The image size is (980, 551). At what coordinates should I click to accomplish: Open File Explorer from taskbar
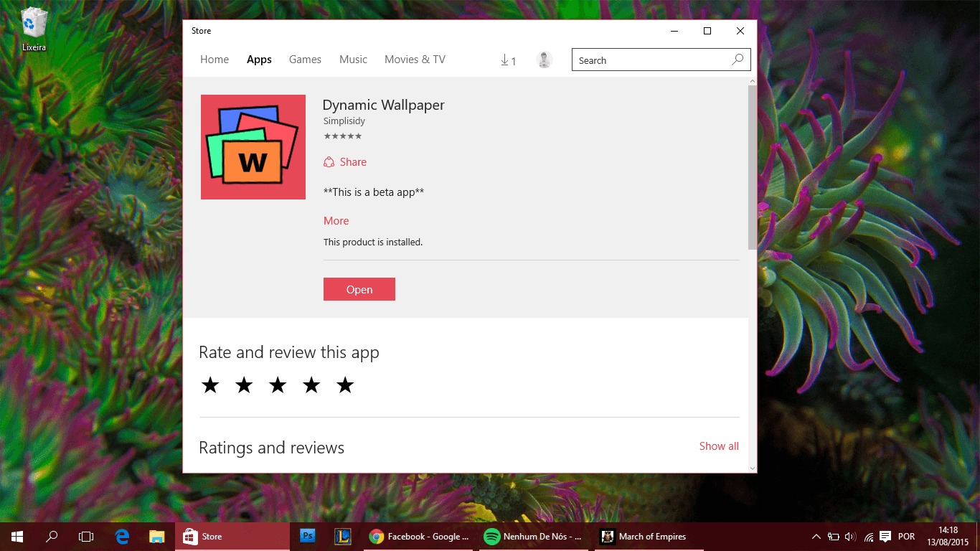(x=157, y=537)
